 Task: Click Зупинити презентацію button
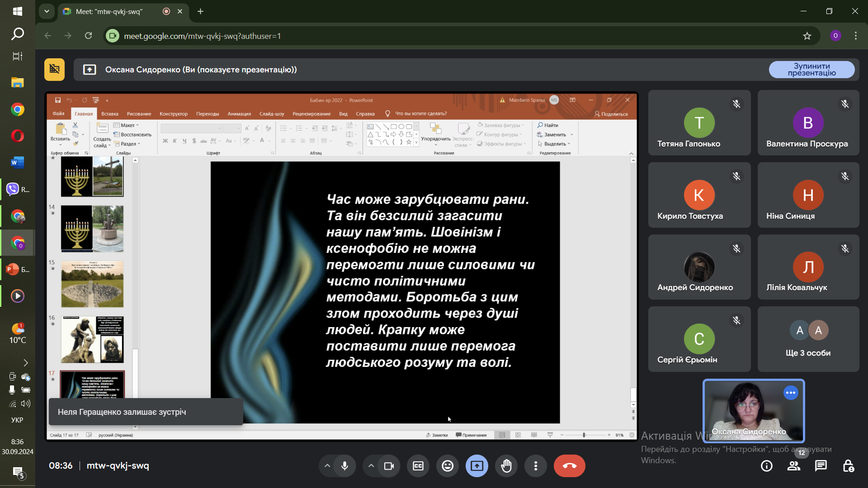(x=811, y=70)
